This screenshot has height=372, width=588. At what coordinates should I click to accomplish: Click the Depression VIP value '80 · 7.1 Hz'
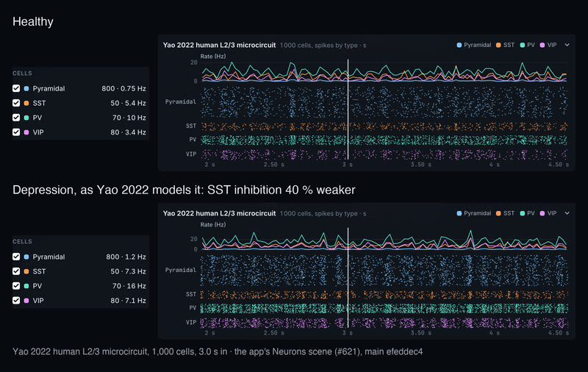click(x=128, y=301)
